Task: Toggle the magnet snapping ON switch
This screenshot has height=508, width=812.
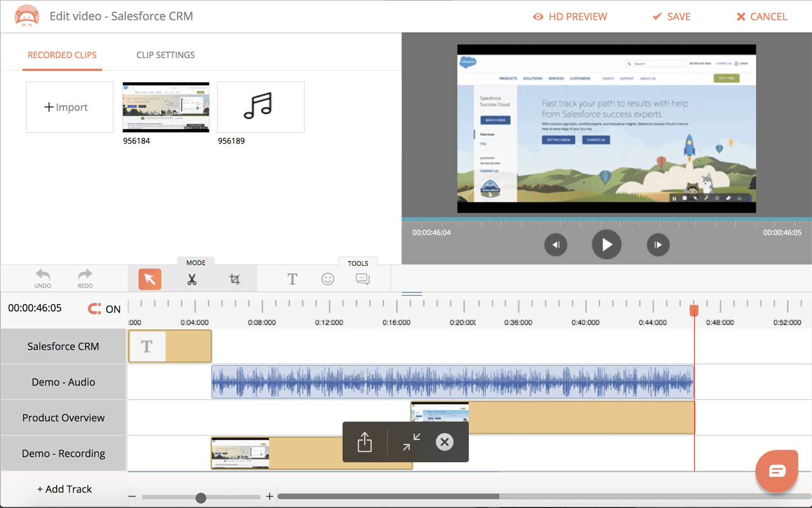Action: pos(104,309)
